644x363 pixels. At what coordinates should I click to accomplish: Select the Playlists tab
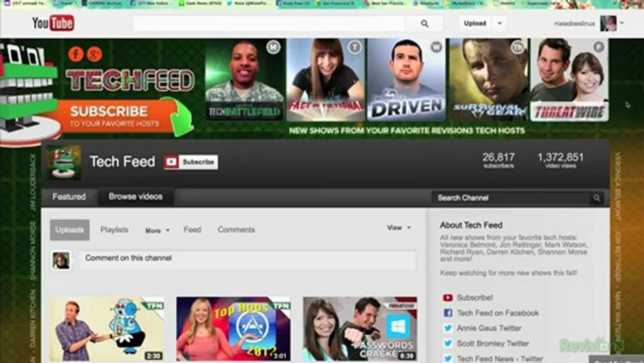coord(114,229)
